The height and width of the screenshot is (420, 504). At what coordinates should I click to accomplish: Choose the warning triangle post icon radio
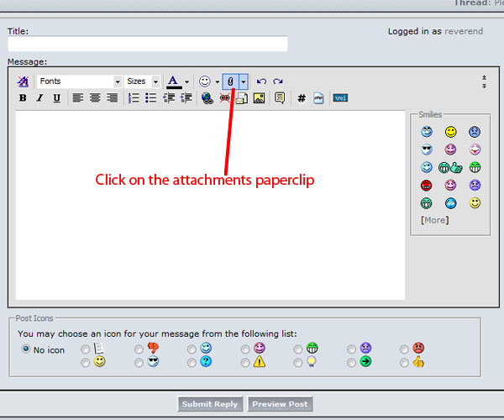(x=245, y=362)
